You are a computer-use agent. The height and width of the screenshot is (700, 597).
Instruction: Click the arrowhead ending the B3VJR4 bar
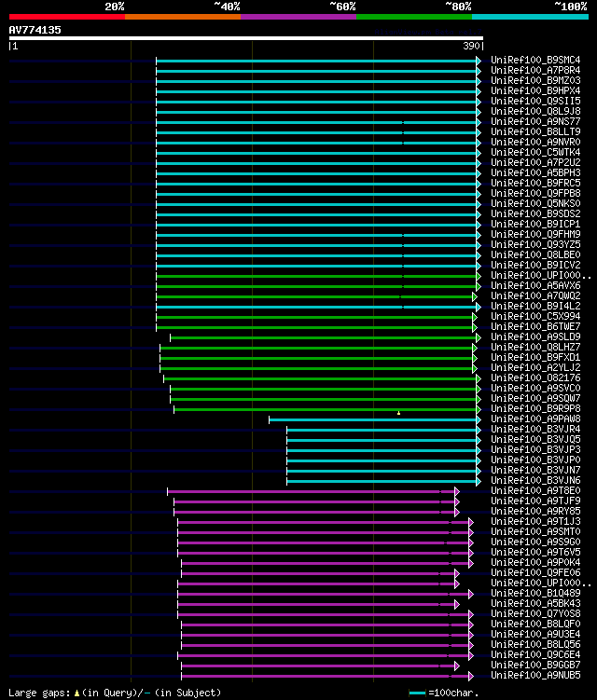[x=479, y=431]
